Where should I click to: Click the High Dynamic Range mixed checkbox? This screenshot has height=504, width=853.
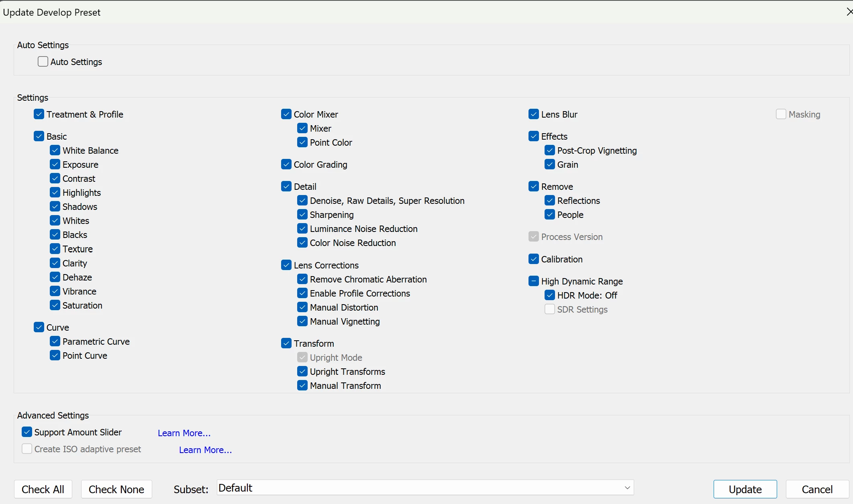pos(534,281)
